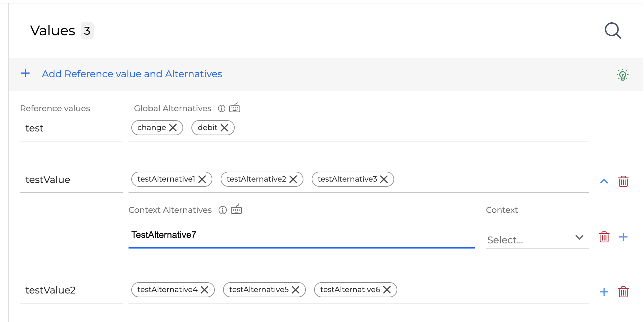The width and height of the screenshot is (644, 322).
Task: Delete the TestAlternative7 context row
Action: 604,237
